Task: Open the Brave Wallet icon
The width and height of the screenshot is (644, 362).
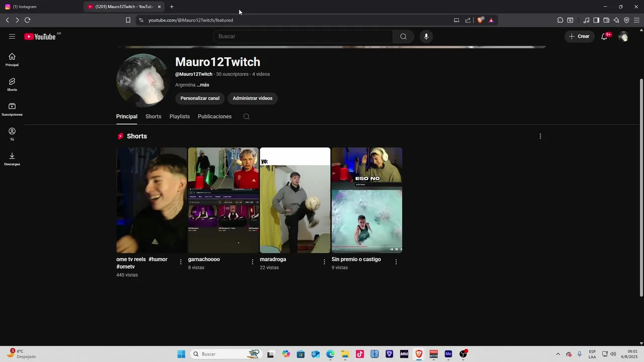Action: point(606,20)
